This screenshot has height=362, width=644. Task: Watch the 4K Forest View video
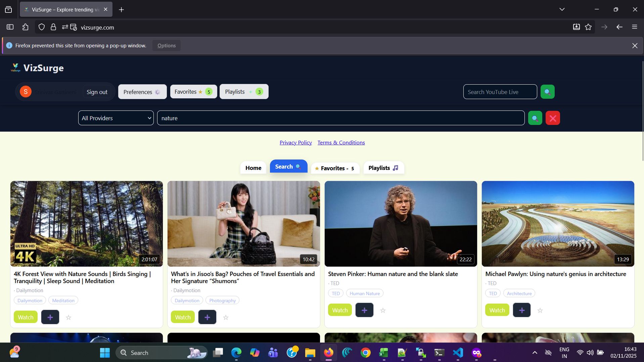[26, 317]
